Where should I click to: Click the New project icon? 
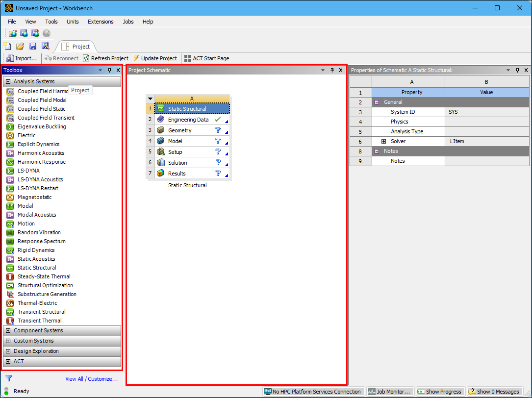click(7, 46)
